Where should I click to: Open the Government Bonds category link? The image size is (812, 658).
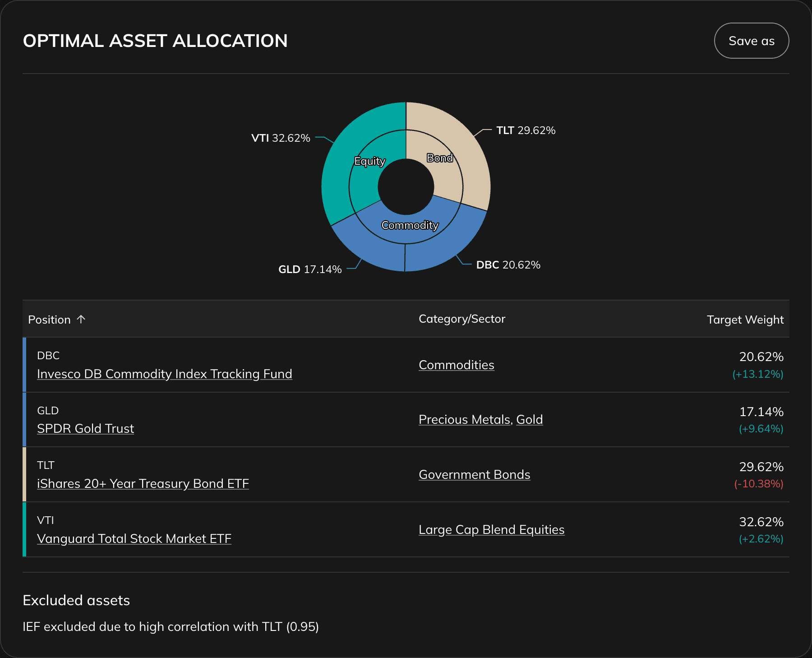point(474,474)
